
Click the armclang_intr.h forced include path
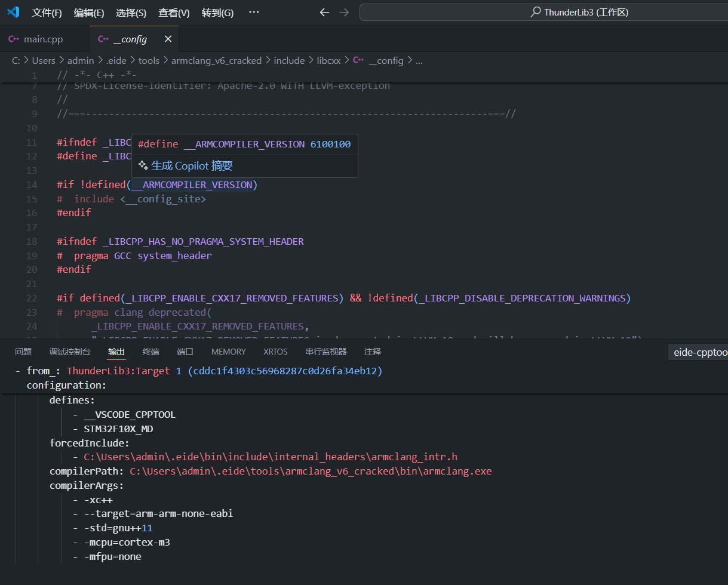point(271,457)
